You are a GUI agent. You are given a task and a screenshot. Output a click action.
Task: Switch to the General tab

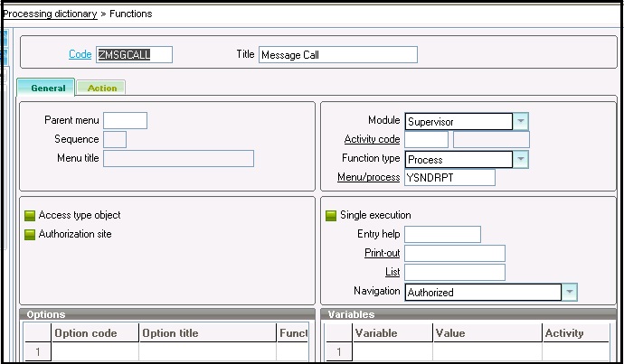tap(46, 88)
